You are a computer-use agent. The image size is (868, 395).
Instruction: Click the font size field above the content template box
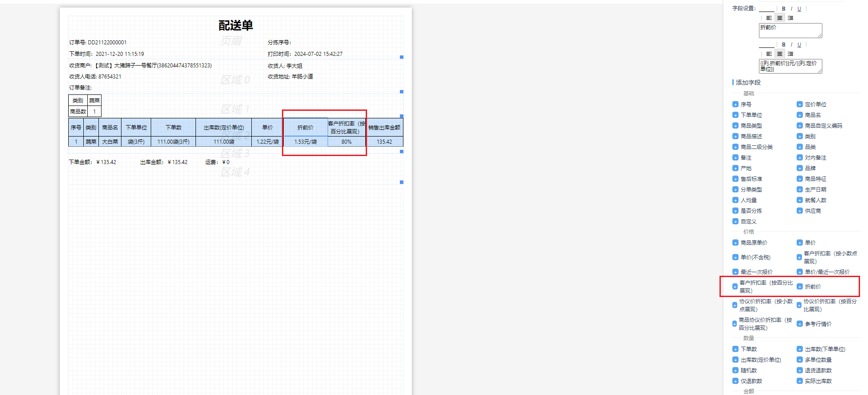pos(766,44)
